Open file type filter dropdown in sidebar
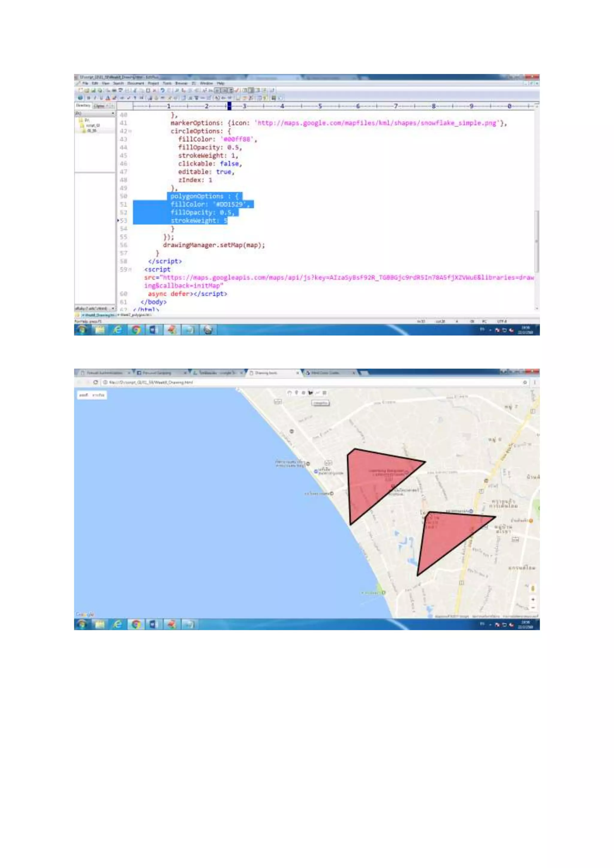 pos(113,308)
